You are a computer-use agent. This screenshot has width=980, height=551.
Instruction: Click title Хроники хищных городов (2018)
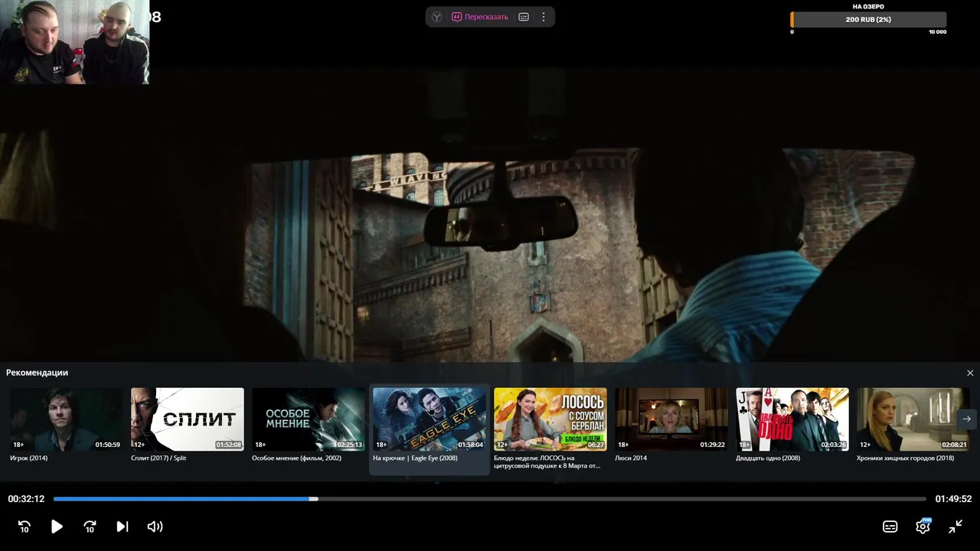905,458
